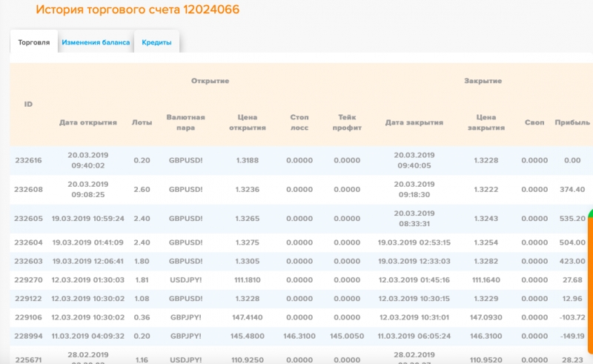This screenshot has height=364, width=593.
Task: Select trade ID 229270
Action: point(28,280)
